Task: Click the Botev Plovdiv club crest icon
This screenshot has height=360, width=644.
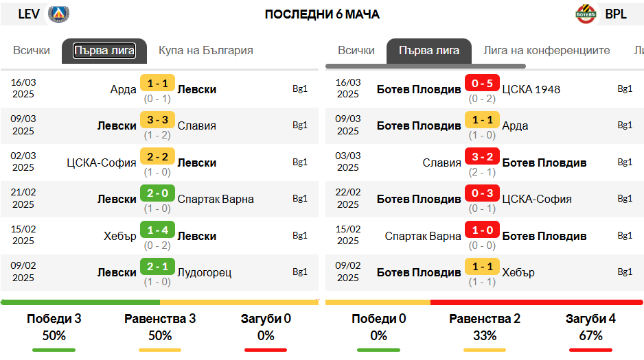Action: [586, 14]
